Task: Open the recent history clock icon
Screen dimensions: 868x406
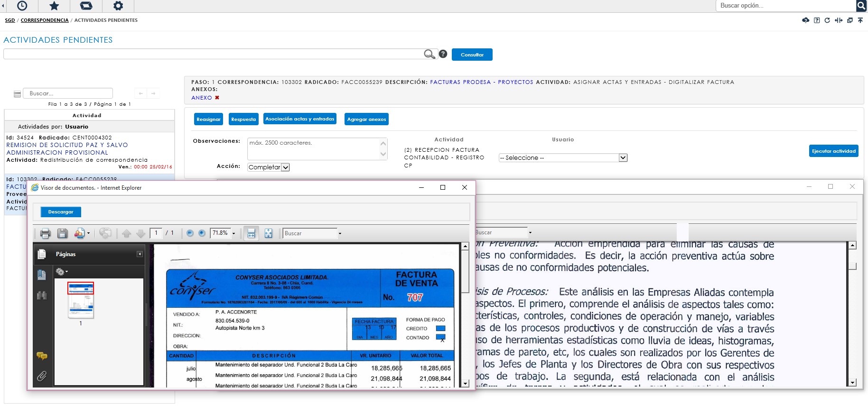Action: 22,6
